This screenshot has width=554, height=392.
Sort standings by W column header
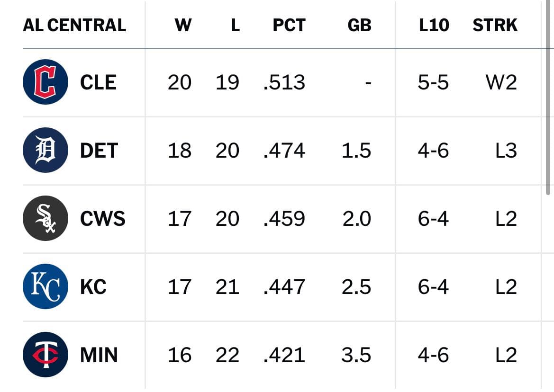183,25
